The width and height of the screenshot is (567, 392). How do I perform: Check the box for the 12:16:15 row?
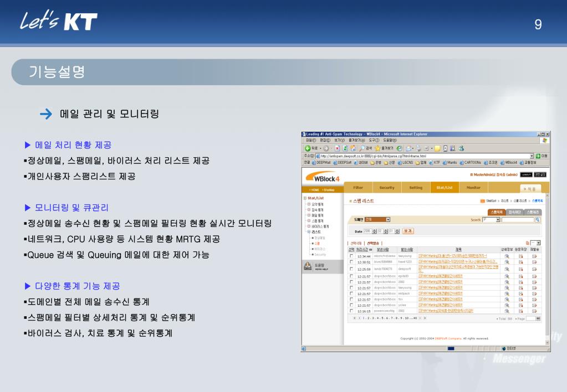351,311
